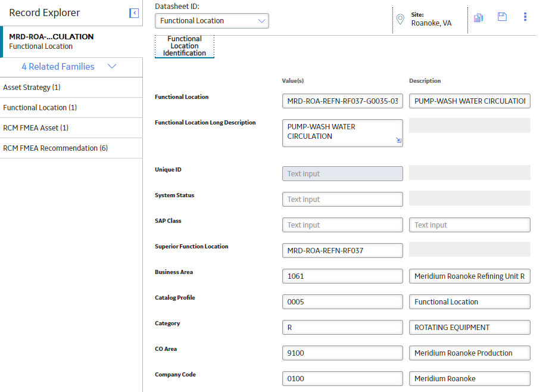Click the save record icon
Viewport: 552px width, 392px height.
click(502, 17)
